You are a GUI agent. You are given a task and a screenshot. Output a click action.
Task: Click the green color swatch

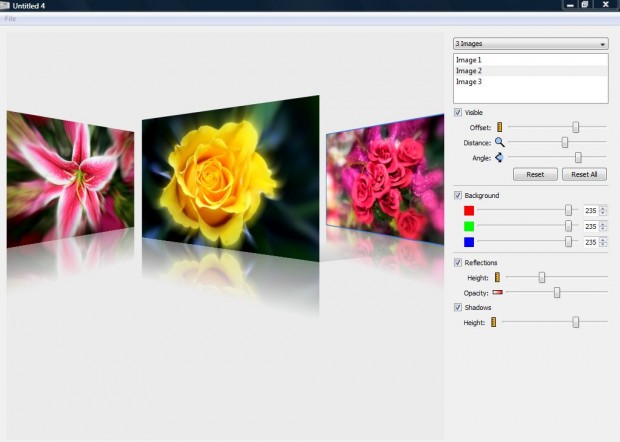pyautogui.click(x=468, y=226)
